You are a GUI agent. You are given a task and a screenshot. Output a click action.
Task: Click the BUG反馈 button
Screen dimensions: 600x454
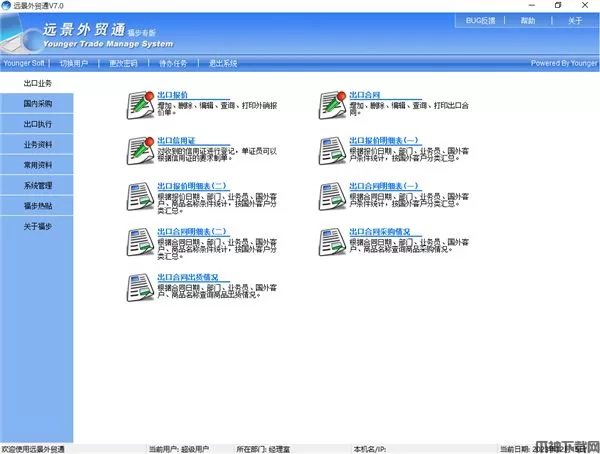pos(480,21)
